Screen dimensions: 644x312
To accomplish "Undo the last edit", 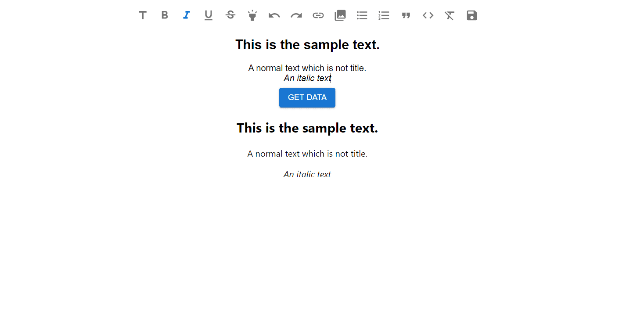I will (x=274, y=15).
